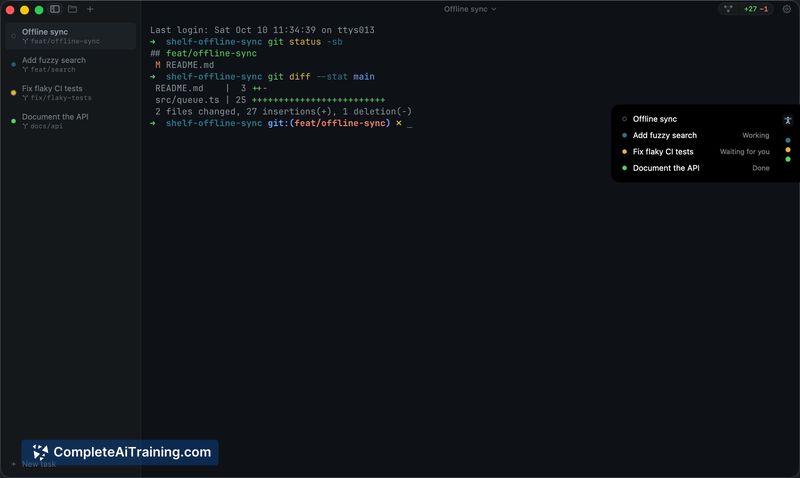Click the feat/offline-sync branch label in sidebar

pos(65,41)
